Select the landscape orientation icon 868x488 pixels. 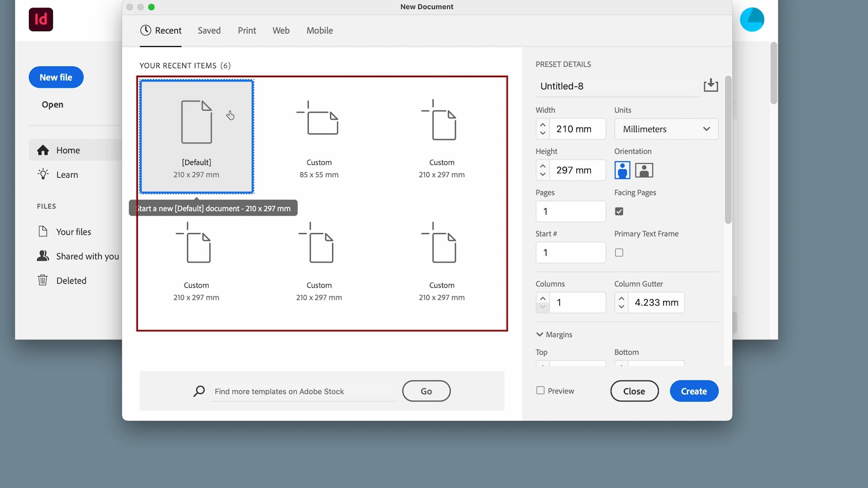pos(644,170)
